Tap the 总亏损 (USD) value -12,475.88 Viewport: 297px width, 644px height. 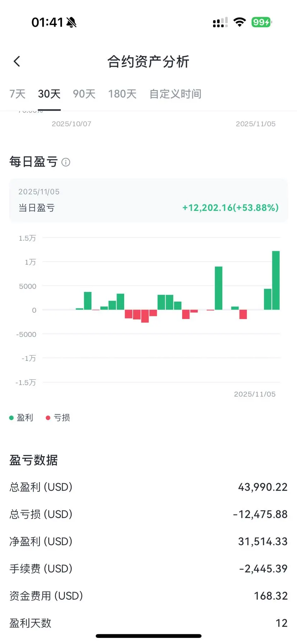[260, 514]
